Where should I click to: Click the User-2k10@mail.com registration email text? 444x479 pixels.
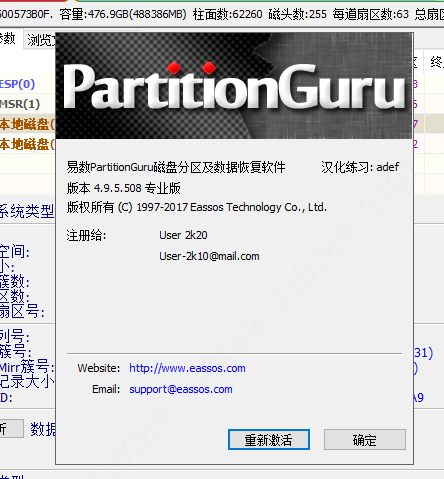209,256
